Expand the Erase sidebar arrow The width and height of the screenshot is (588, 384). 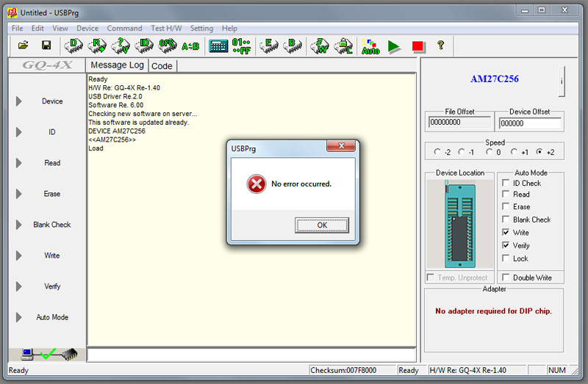tap(19, 194)
